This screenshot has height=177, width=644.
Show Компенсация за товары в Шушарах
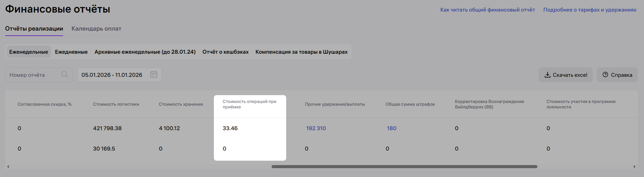301,52
